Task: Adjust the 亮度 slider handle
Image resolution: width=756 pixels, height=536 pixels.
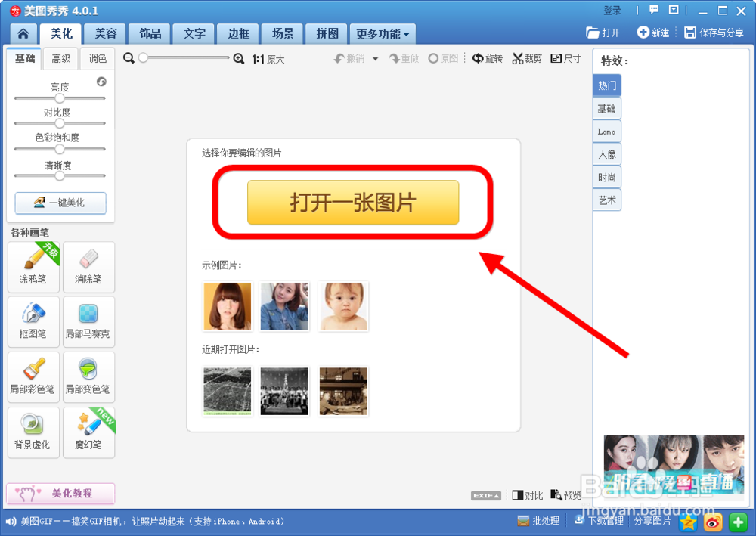Action: [x=59, y=98]
